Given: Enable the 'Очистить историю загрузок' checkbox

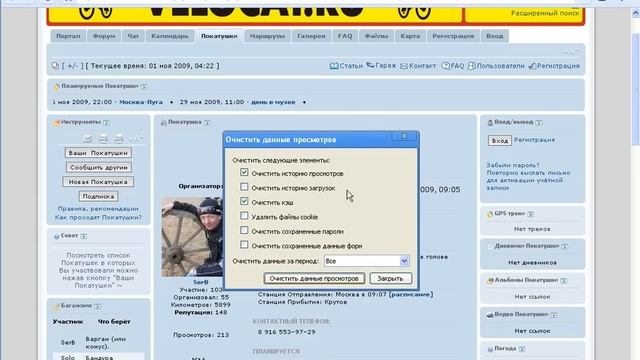Looking at the screenshot, I should pyautogui.click(x=244, y=187).
